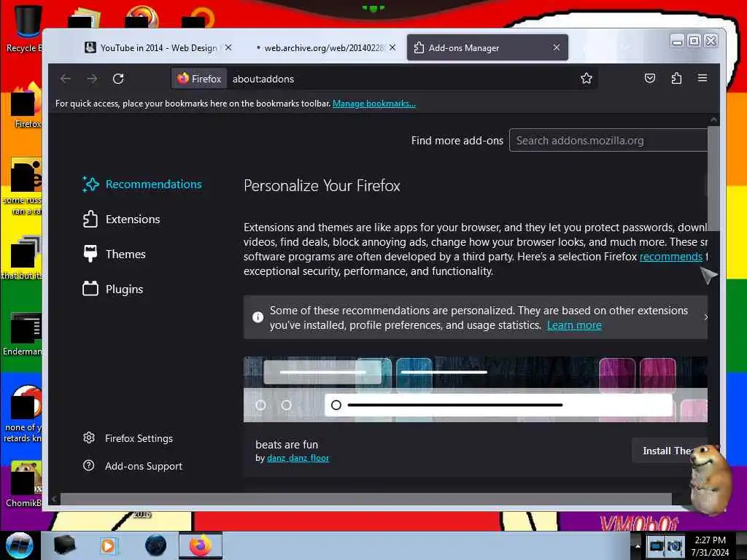Viewport: 747px width, 560px height.
Task: Follow the recommends link
Action: 671,257
